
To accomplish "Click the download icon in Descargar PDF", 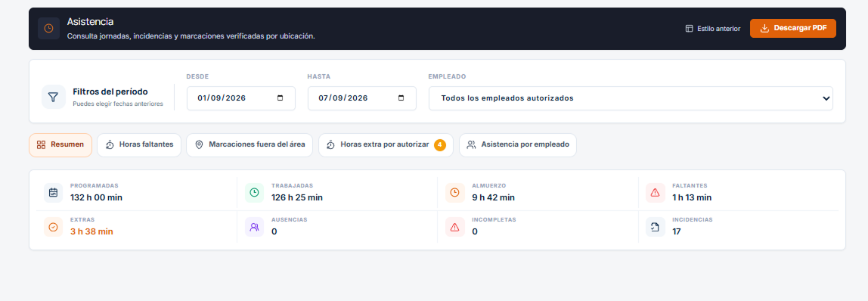I will pos(765,28).
